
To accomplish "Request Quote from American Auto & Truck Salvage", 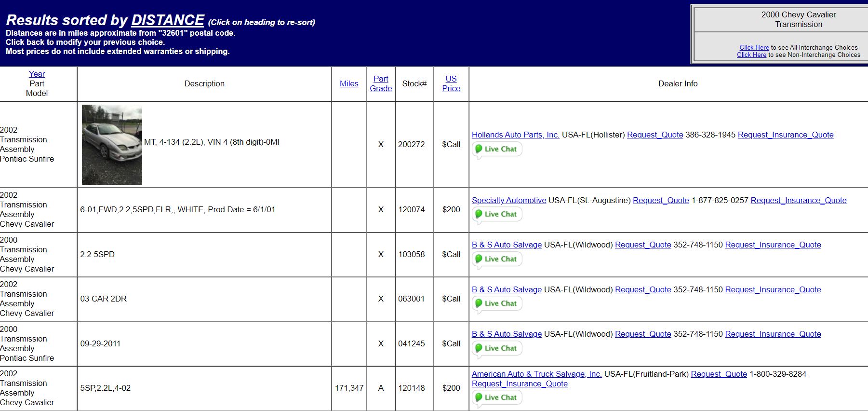I will [x=719, y=374].
